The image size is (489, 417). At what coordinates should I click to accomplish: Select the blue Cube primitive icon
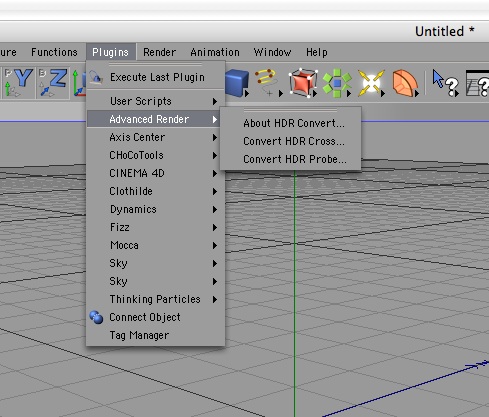coord(237,83)
